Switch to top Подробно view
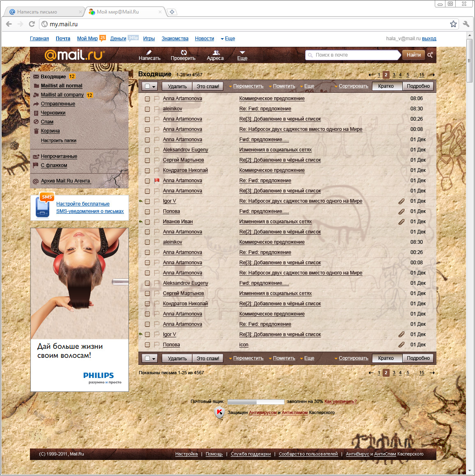The height and width of the screenshot is (476, 475). pyautogui.click(x=418, y=86)
